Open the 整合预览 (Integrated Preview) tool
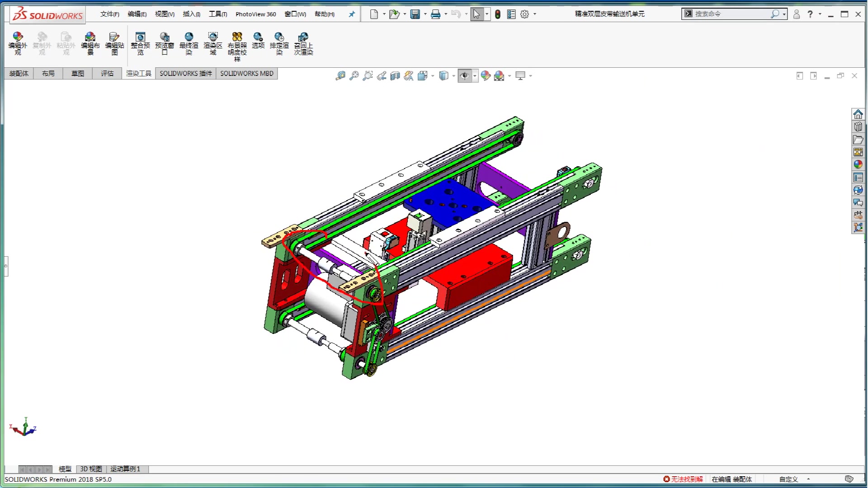Screen dimensions: 868x488 140,43
